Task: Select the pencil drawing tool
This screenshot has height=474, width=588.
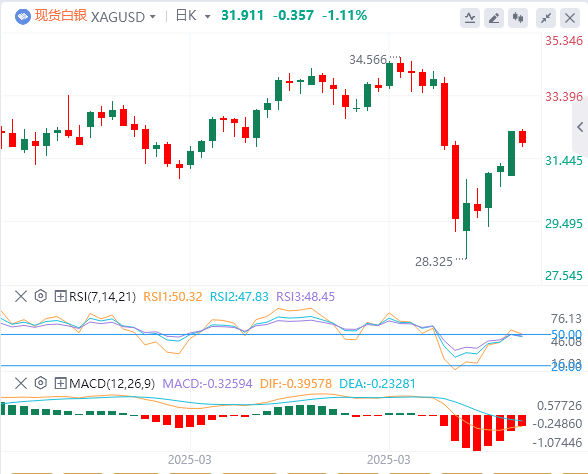Action: point(494,18)
